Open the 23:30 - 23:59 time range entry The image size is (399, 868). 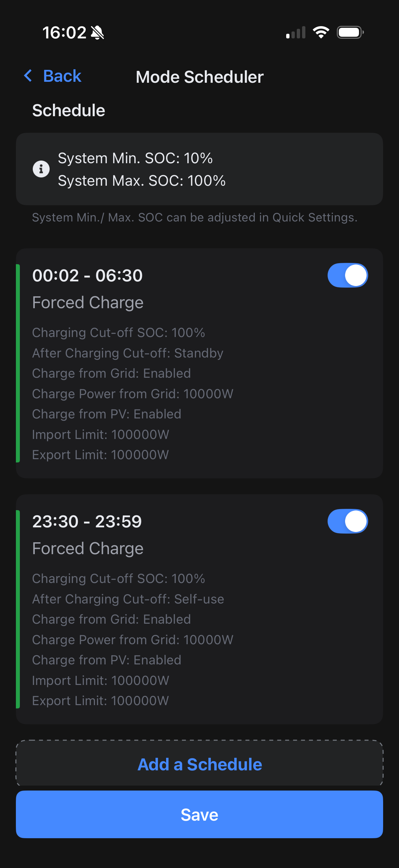coord(87,521)
